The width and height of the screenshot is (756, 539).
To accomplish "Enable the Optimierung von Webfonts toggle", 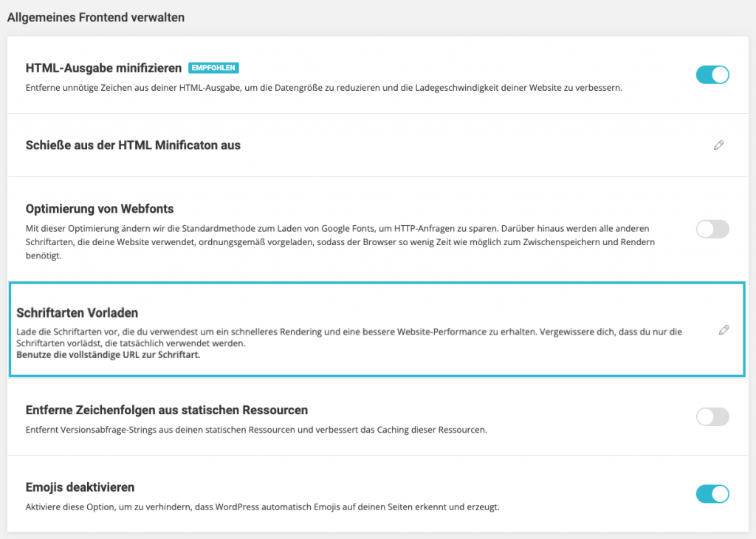I will click(712, 229).
